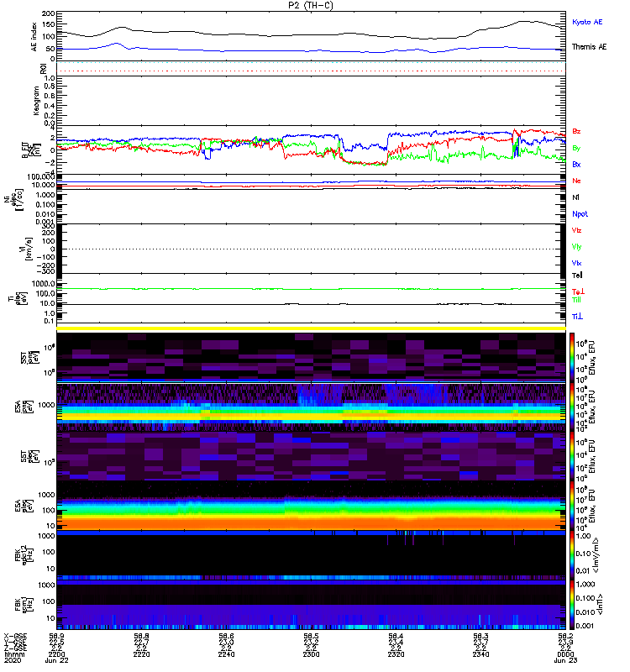Screen dimensions: 630x672
Task: Click the 2340 time axis tick label
Action: point(480,654)
